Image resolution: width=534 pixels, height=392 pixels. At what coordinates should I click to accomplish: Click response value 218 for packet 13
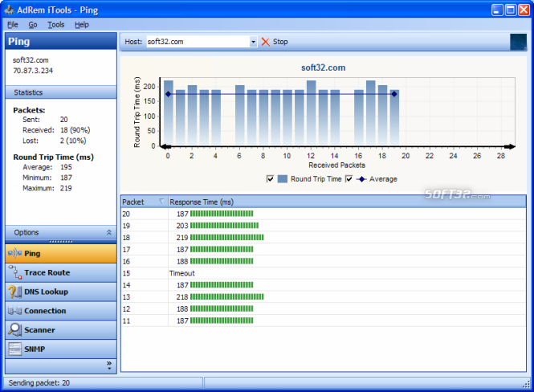(x=182, y=297)
